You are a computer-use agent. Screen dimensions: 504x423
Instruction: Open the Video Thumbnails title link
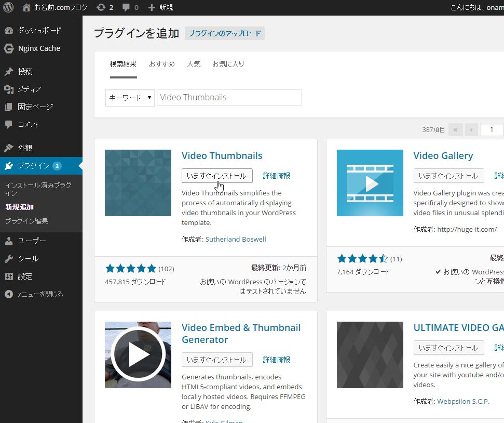point(222,156)
